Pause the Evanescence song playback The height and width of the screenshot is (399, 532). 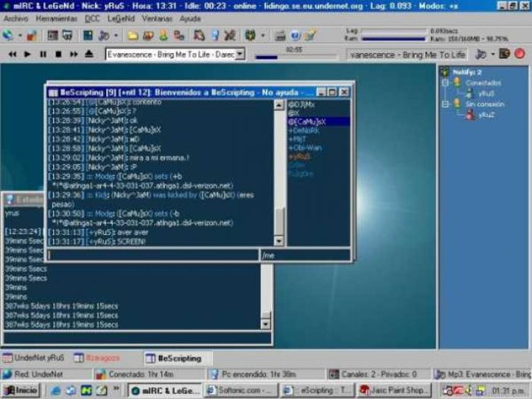pyautogui.click(x=43, y=54)
